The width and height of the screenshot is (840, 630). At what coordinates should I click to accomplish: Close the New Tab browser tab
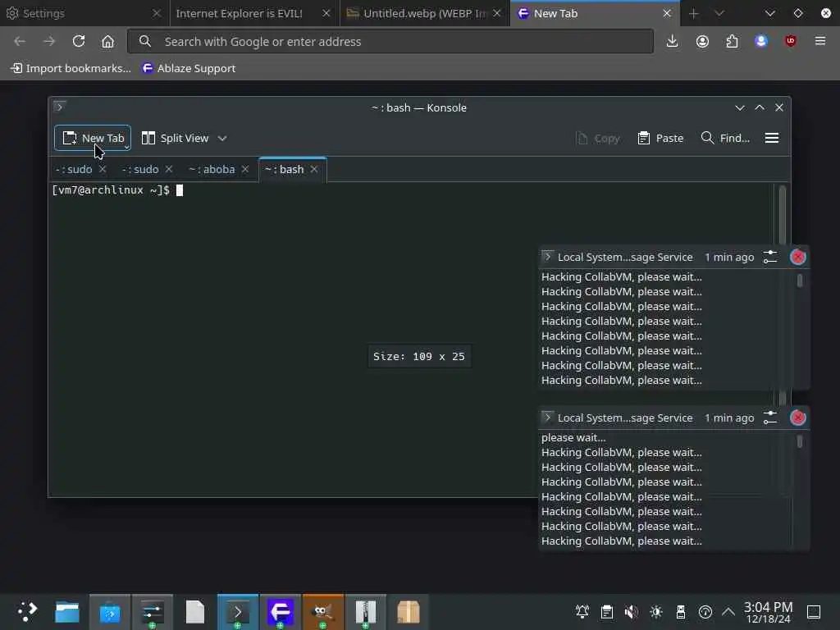pyautogui.click(x=667, y=13)
